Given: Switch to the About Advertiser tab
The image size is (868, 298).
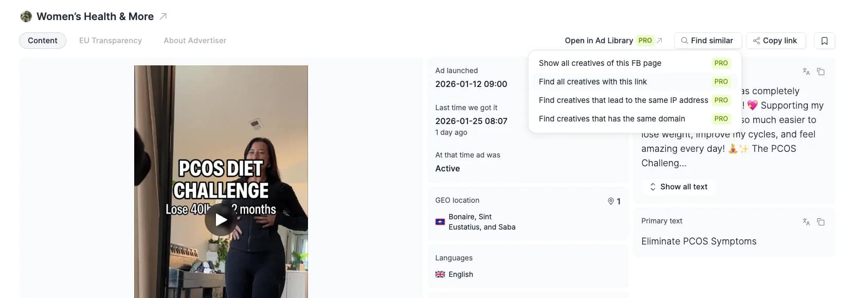Looking at the screenshot, I should (195, 41).
